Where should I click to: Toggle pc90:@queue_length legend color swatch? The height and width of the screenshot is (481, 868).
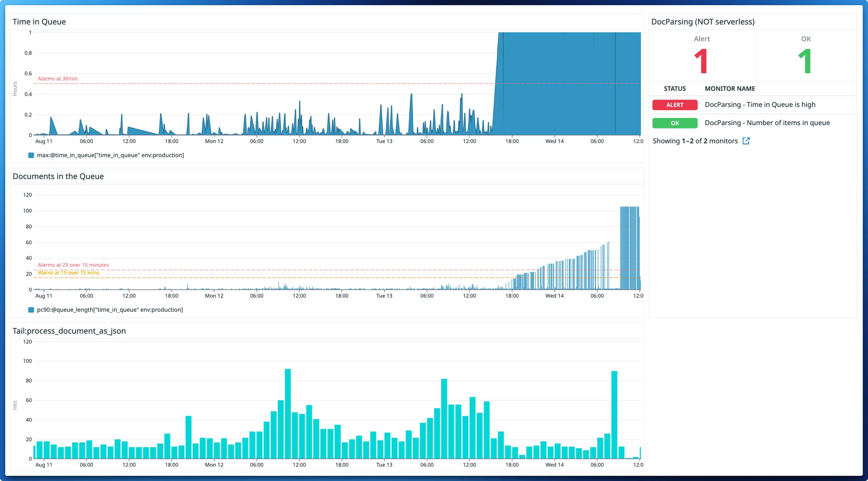31,310
